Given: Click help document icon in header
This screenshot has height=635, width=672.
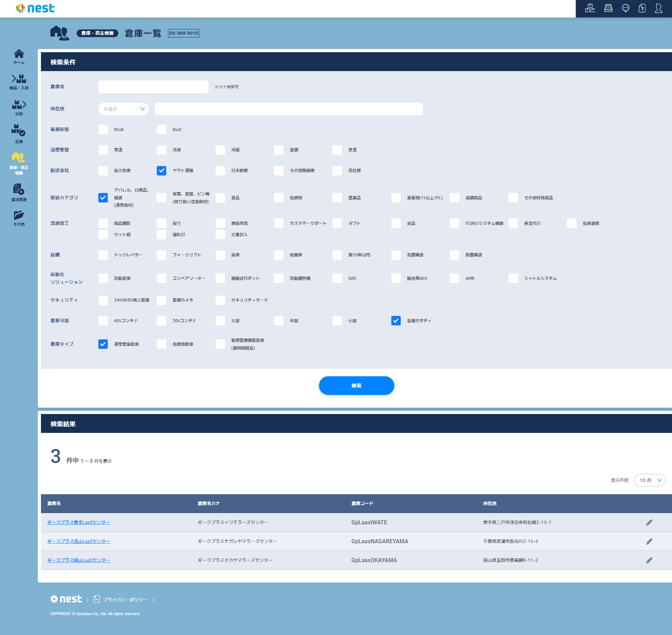Looking at the screenshot, I should click(x=642, y=8).
